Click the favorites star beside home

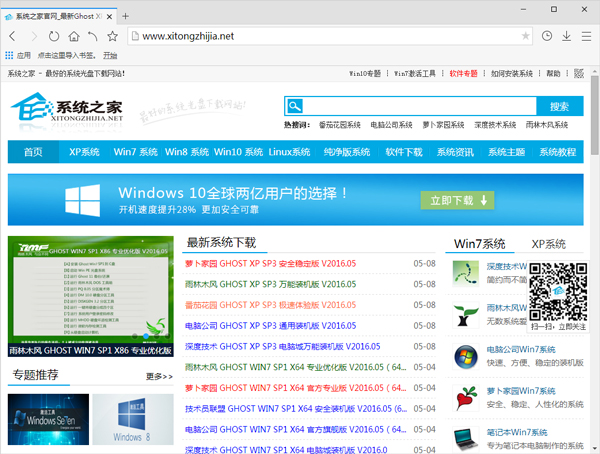click(112, 36)
